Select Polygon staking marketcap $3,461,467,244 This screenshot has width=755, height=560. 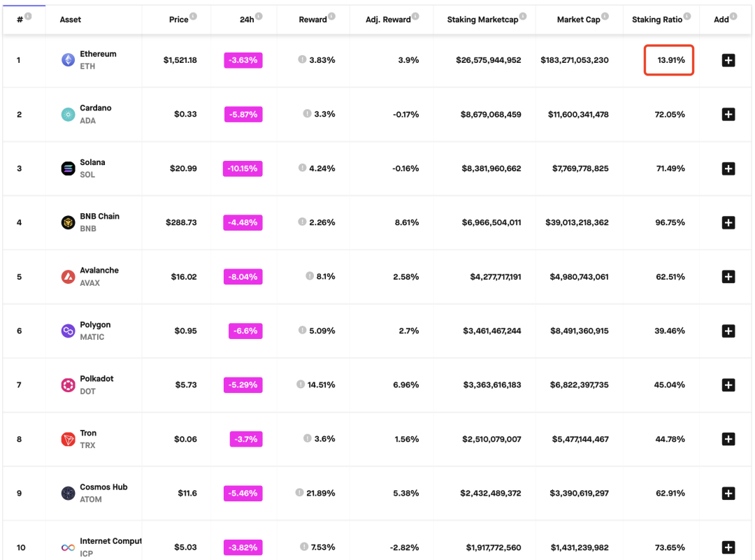491,331
